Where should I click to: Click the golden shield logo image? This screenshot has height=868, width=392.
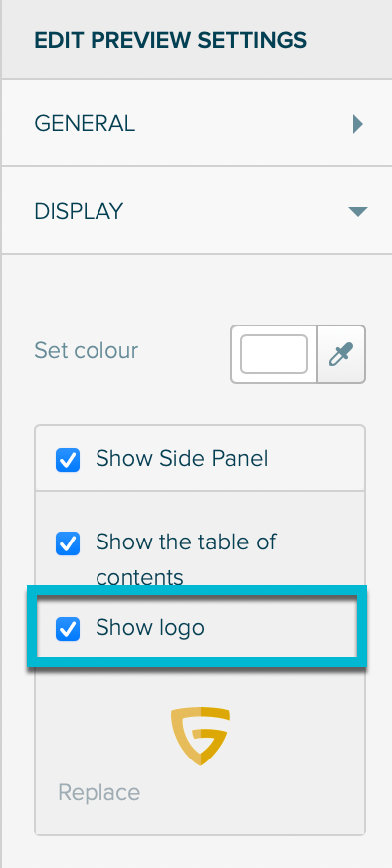pos(200,736)
